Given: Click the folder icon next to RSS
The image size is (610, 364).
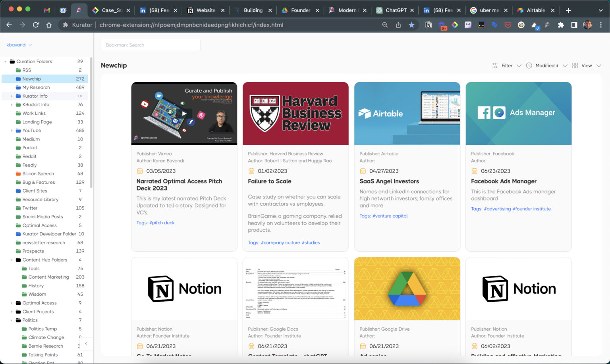Looking at the screenshot, I should (x=18, y=70).
